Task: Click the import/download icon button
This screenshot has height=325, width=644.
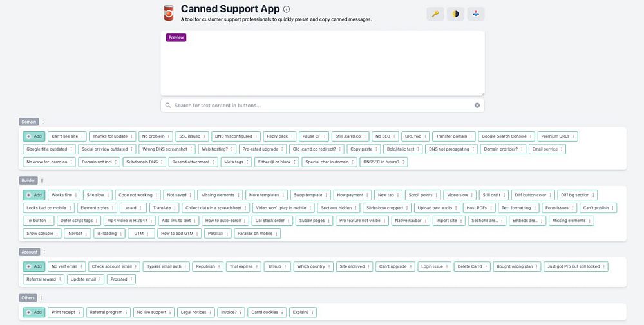Action: click(x=476, y=14)
